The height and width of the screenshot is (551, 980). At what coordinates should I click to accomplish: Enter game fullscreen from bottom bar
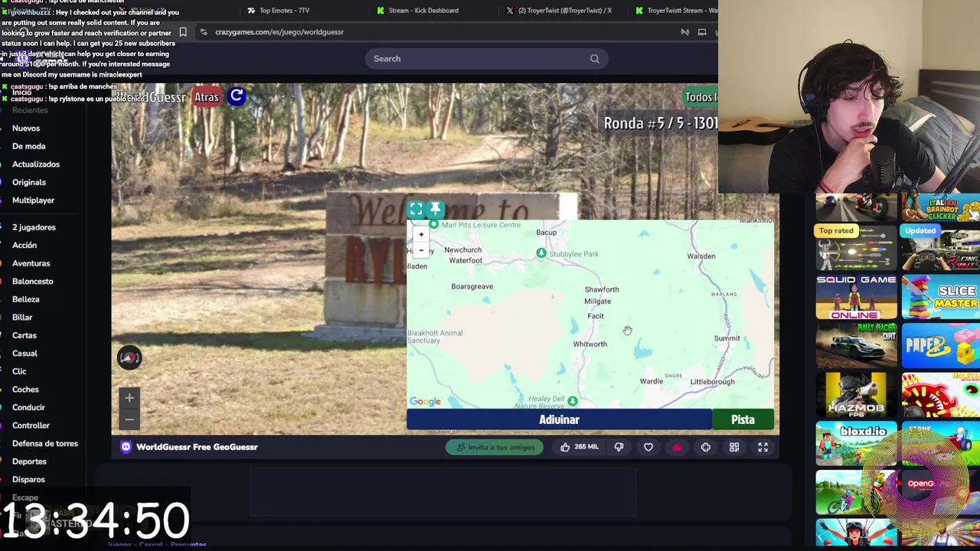pos(763,447)
